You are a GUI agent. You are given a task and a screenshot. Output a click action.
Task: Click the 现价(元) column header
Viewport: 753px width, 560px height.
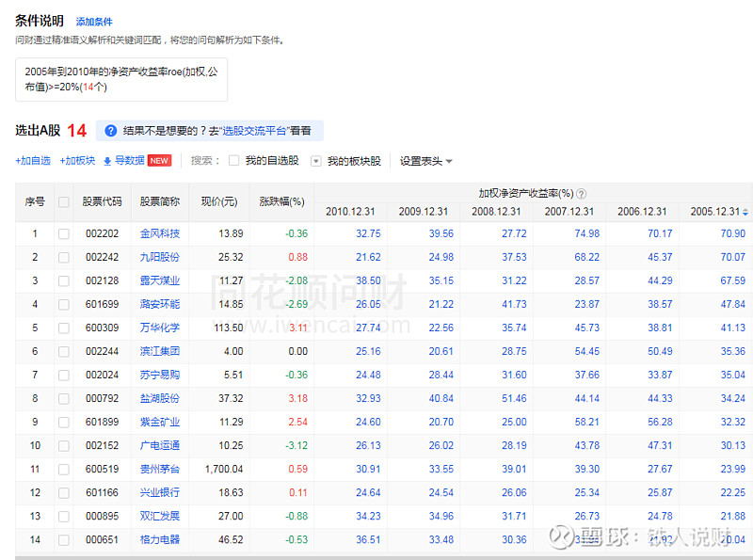pos(222,201)
